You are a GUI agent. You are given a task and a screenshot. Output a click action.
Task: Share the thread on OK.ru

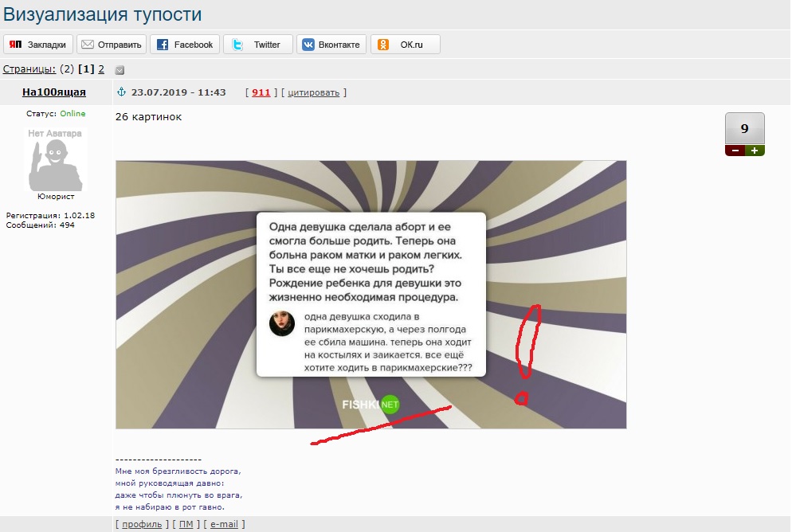406,45
